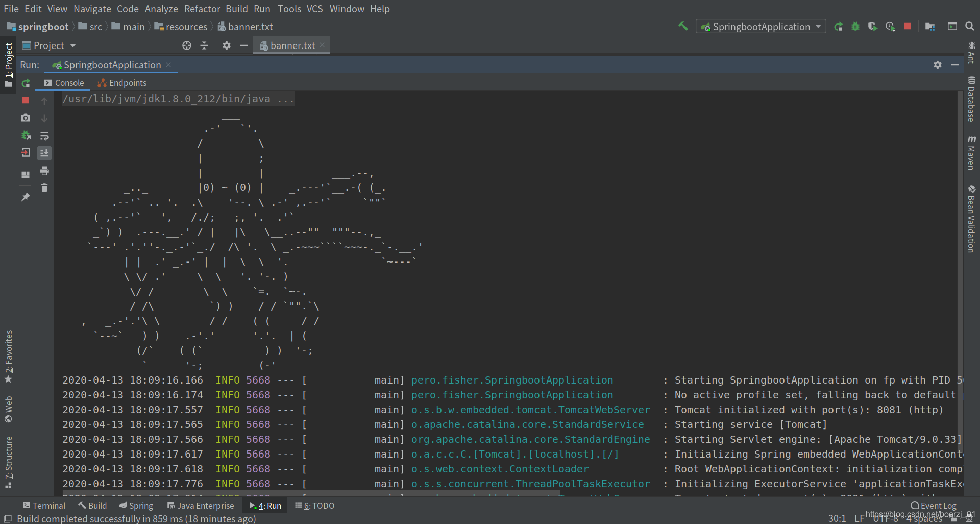The height and width of the screenshot is (524, 980).
Task: Open the profiler run icon
Action: pyautogui.click(x=890, y=27)
